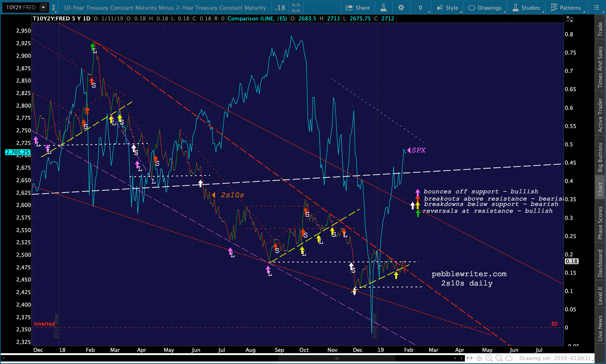The width and height of the screenshot is (606, 364).
Task: Click the small left arrow near scrollbar end
Action: point(455,358)
